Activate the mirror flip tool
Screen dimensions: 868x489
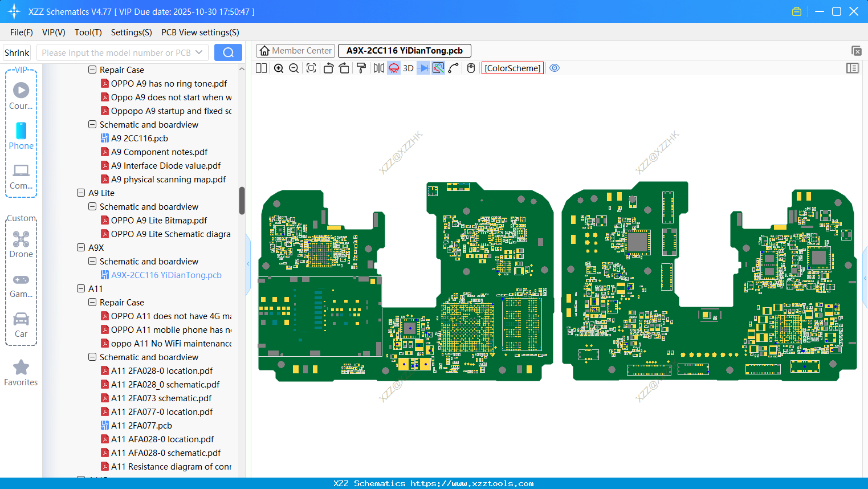point(378,68)
